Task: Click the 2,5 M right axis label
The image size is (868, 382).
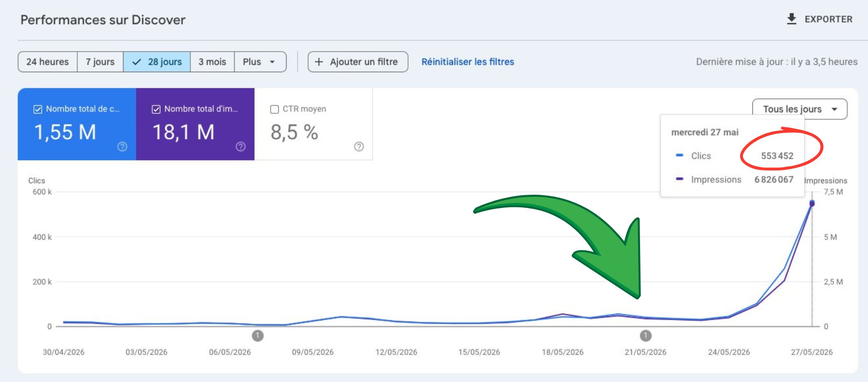Action: coord(833,282)
